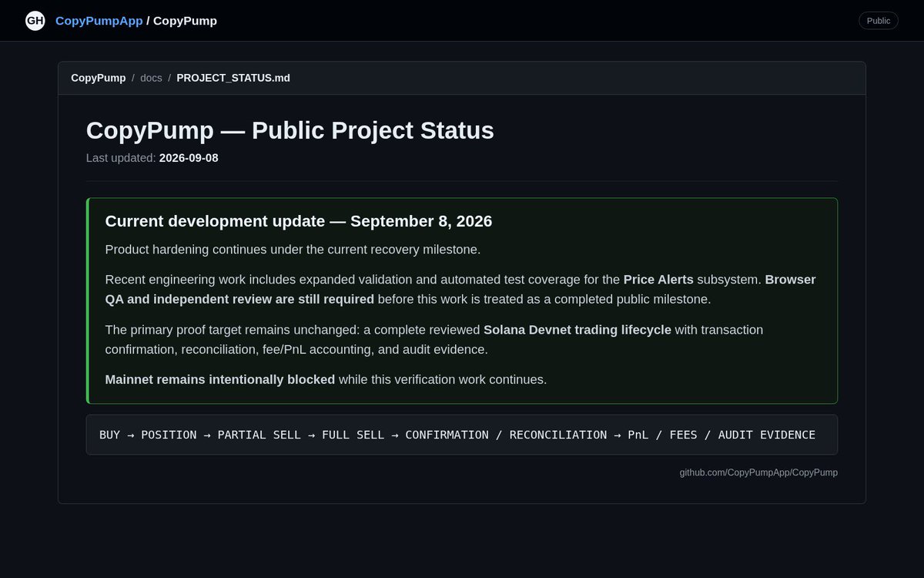Click the Current development update heading

click(x=299, y=221)
